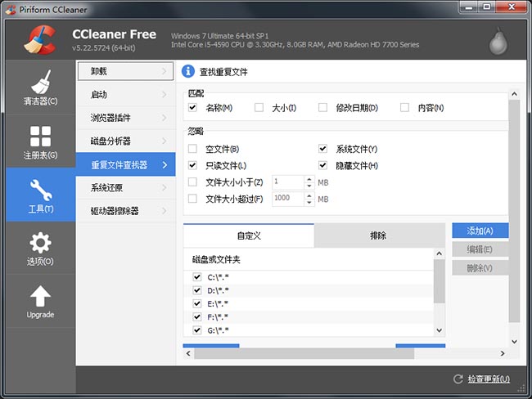Click the 磁盘或文件夹 column header

coord(309,260)
